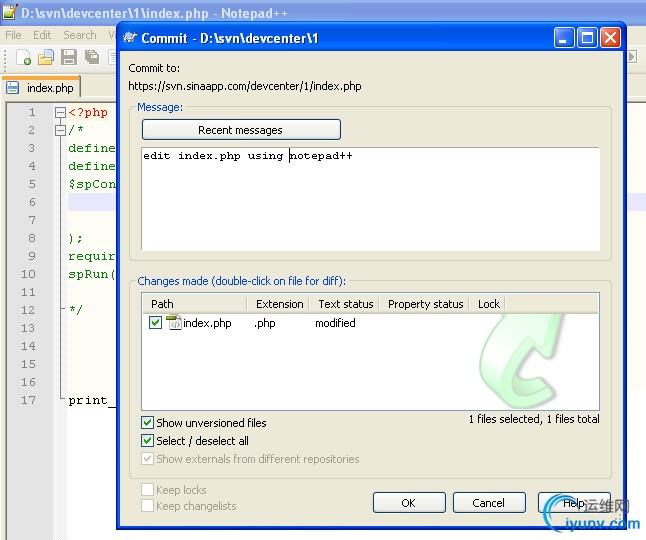The height and width of the screenshot is (540, 646).
Task: Minimize the Commit dialog window
Action: coord(564,38)
